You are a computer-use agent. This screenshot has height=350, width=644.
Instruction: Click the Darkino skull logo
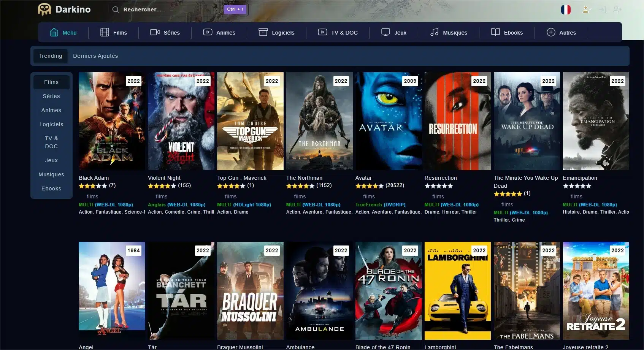pos(44,10)
